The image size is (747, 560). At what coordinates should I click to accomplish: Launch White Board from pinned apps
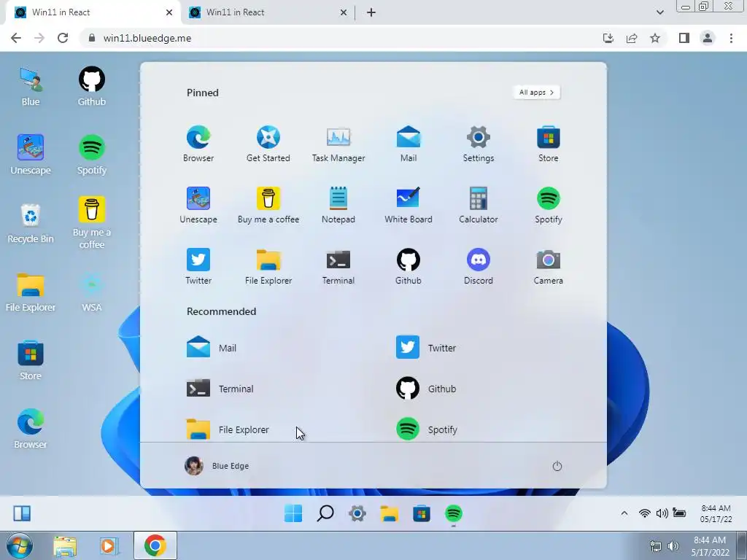click(x=409, y=205)
